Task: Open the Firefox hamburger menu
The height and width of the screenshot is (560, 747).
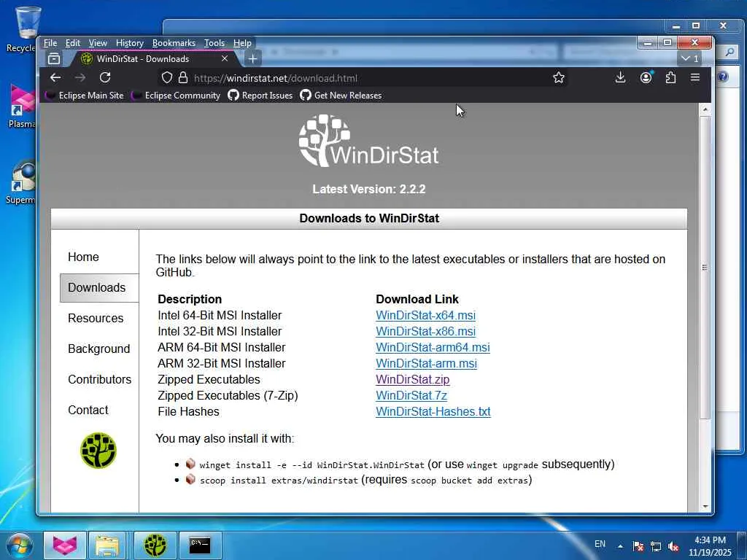Action: 695,77
